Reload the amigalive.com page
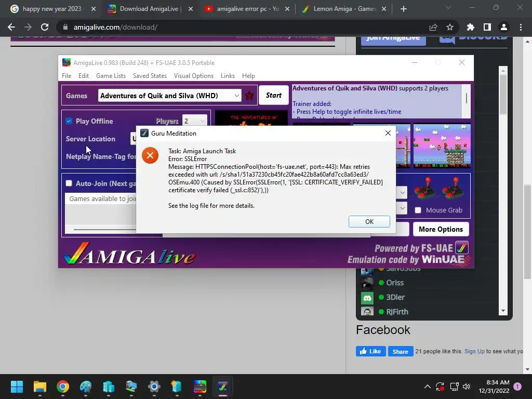This screenshot has width=532, height=399. (x=45, y=27)
